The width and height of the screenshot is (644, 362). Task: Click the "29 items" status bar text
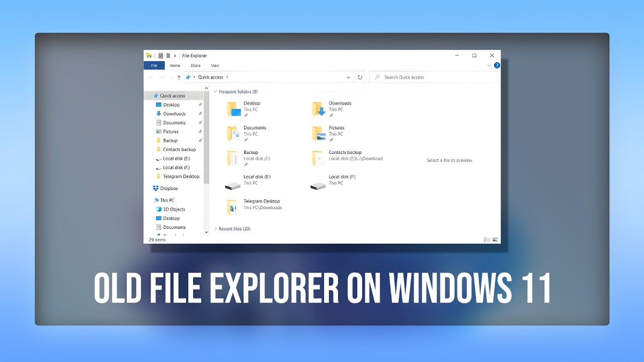156,240
